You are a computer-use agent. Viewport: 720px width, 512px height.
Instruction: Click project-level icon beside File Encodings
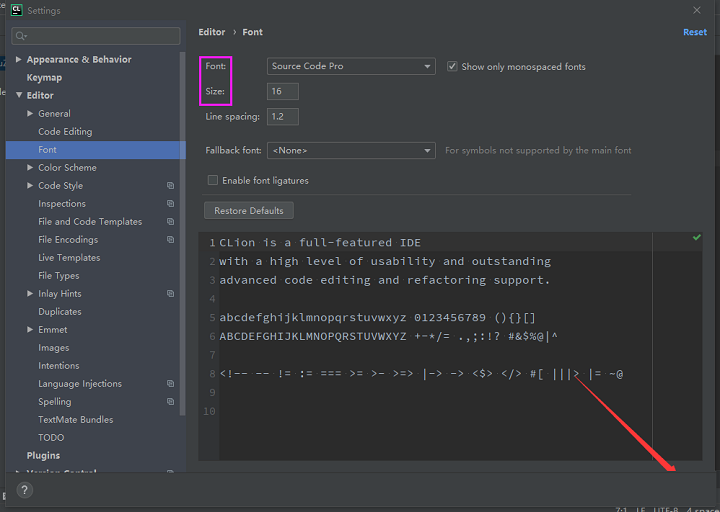(170, 239)
